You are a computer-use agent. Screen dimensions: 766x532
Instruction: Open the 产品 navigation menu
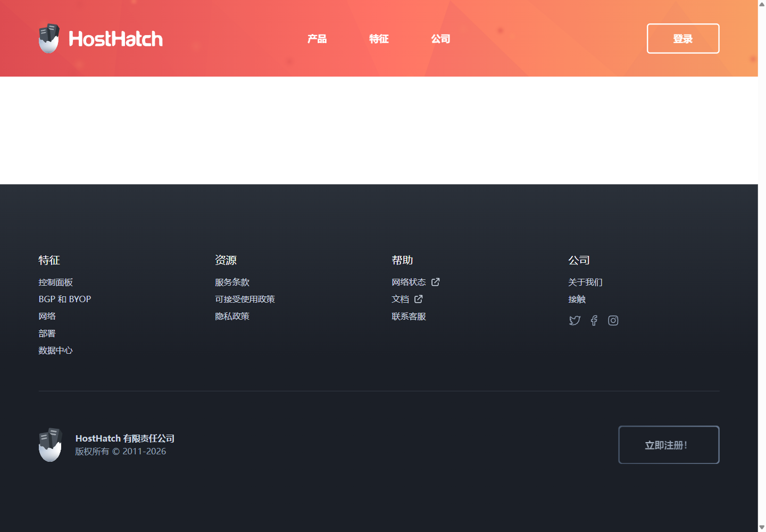317,39
